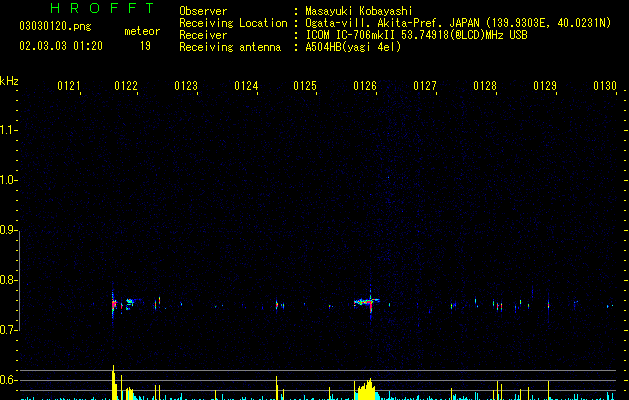The image size is (629, 400).
Task: Click the meteor echo just before 0122
Action: (114, 304)
